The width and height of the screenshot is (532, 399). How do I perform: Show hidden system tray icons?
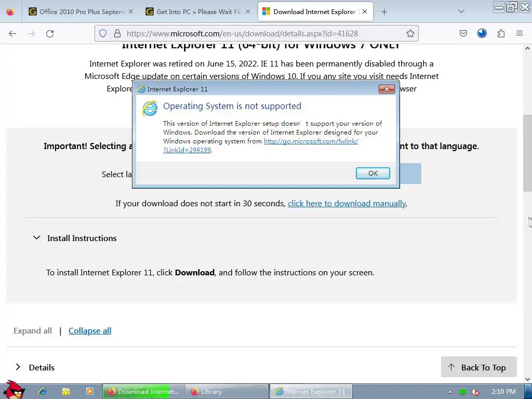[450, 392]
